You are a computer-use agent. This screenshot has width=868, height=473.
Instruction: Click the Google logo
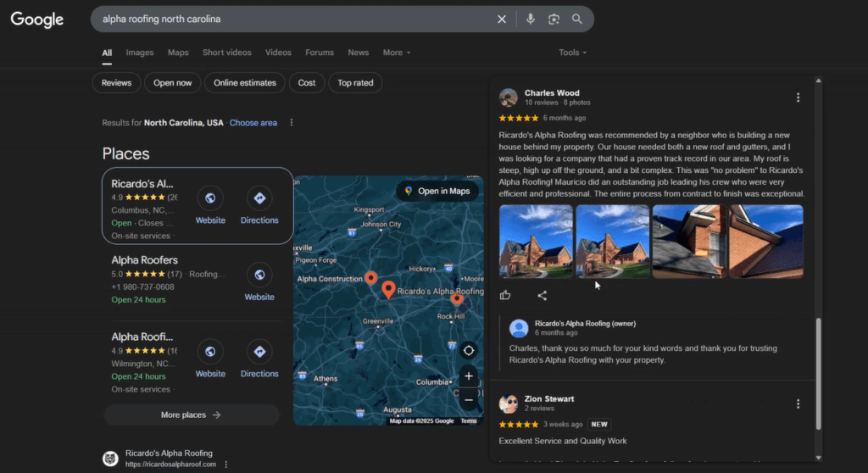(37, 19)
